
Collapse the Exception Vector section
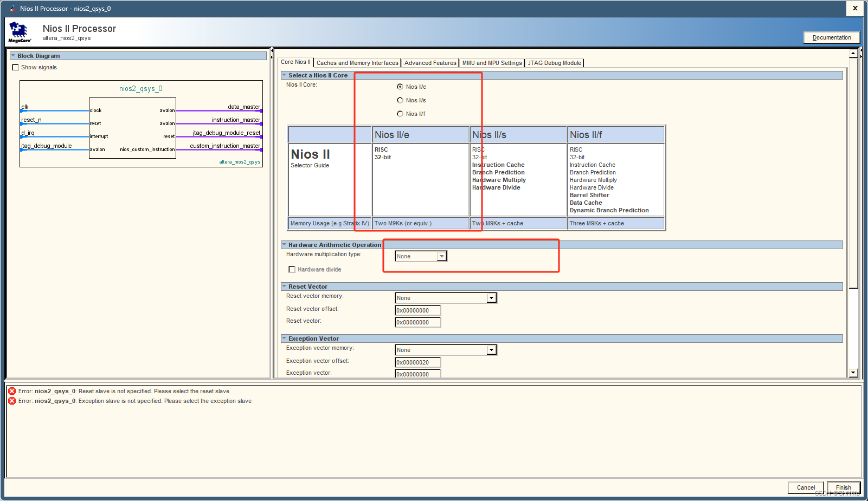(284, 339)
